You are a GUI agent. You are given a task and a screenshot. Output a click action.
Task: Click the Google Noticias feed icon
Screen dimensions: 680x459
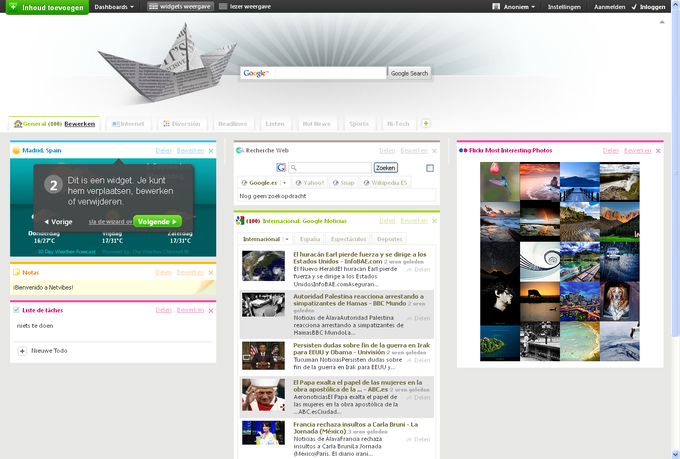240,221
